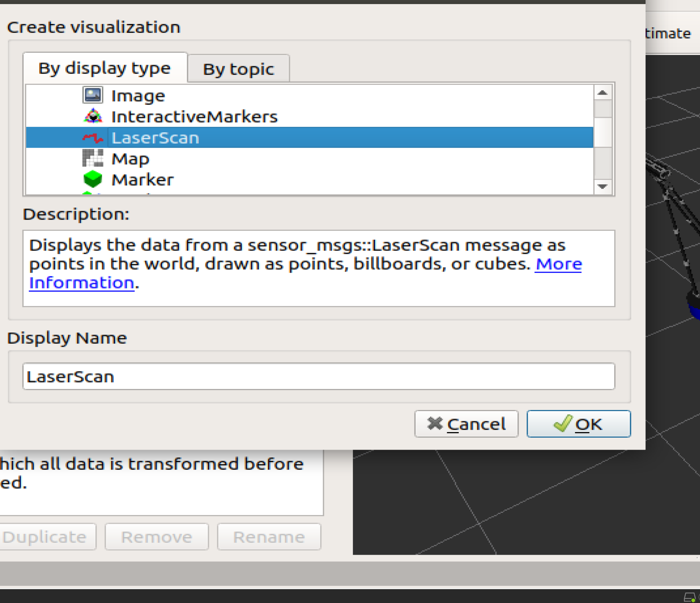Click the scroll down arrow of the list
This screenshot has width=700, height=603.
coord(602,186)
